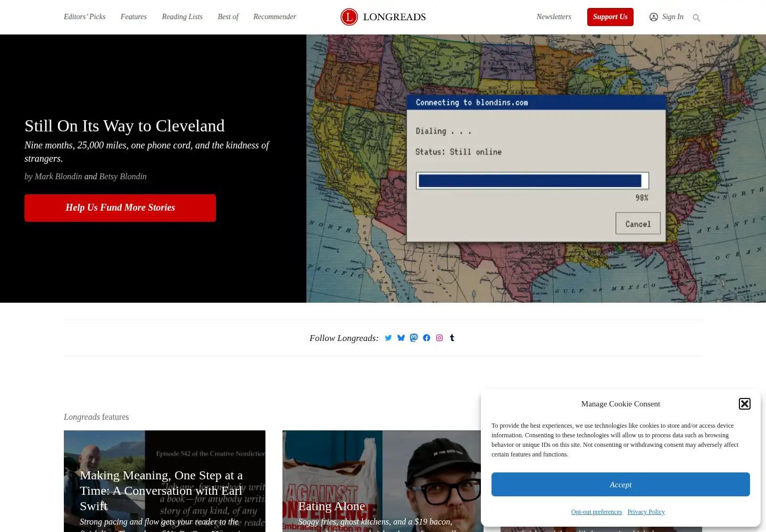Click the 'Manage Cookie Consent' dialog title
The width and height of the screenshot is (766, 532).
pos(621,404)
